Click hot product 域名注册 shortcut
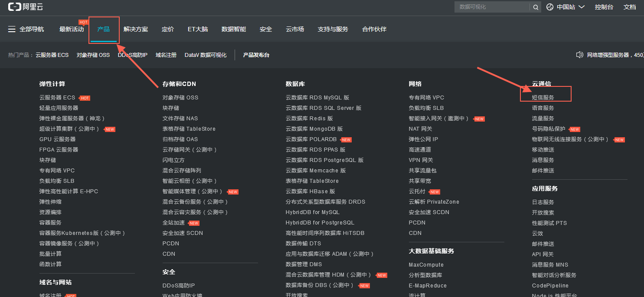Image resolution: width=644 pixels, height=297 pixels. (x=166, y=55)
